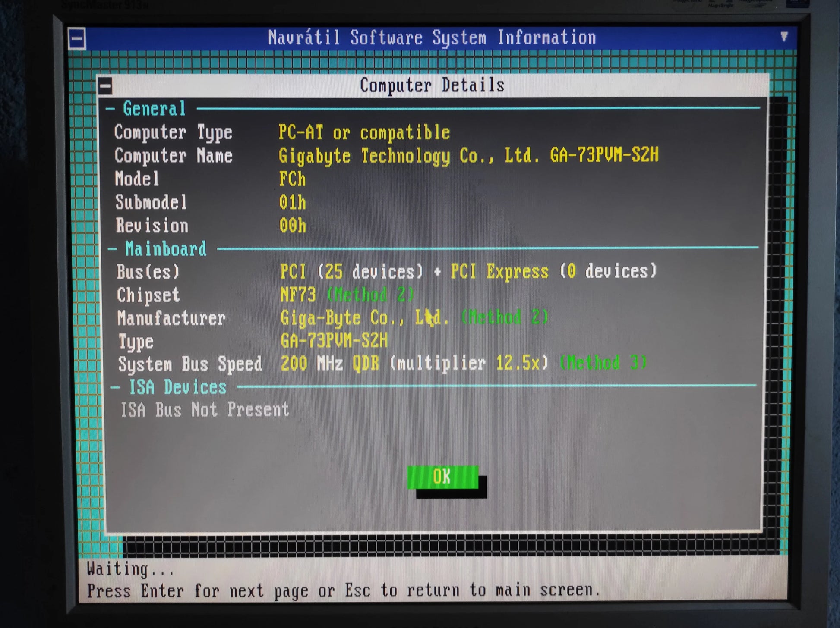Open the Computer Details dialog control box
This screenshot has width=840, height=628.
[x=105, y=86]
